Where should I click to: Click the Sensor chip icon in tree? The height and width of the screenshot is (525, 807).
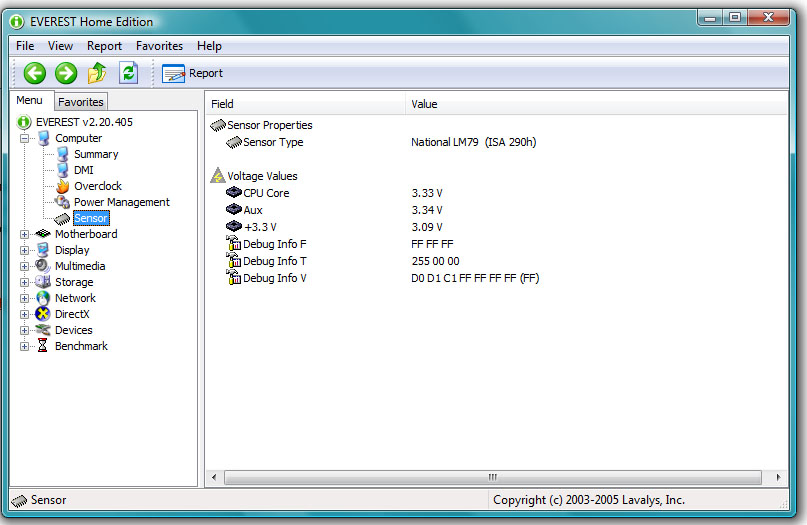click(x=62, y=219)
